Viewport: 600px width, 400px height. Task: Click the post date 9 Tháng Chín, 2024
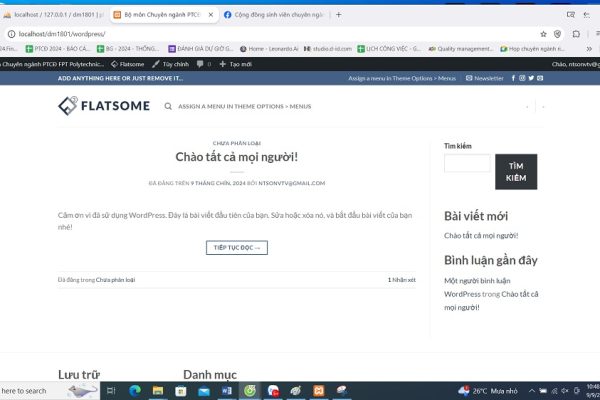218,183
